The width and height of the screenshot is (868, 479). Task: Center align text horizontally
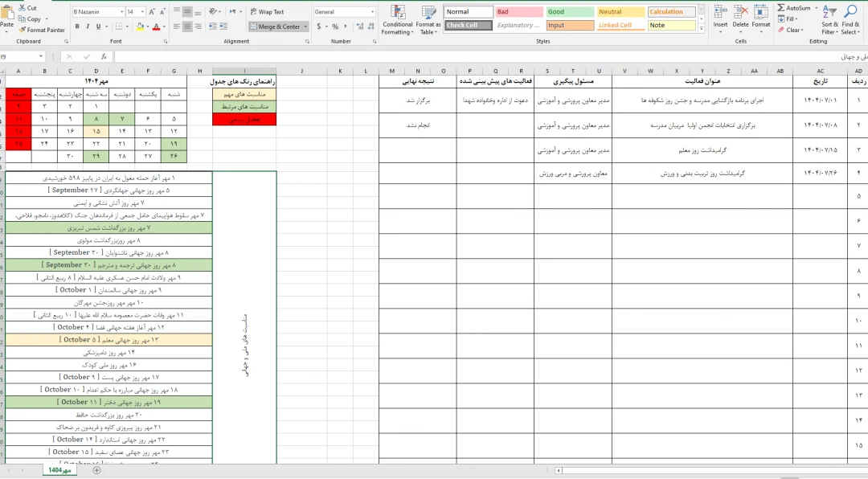187,27
